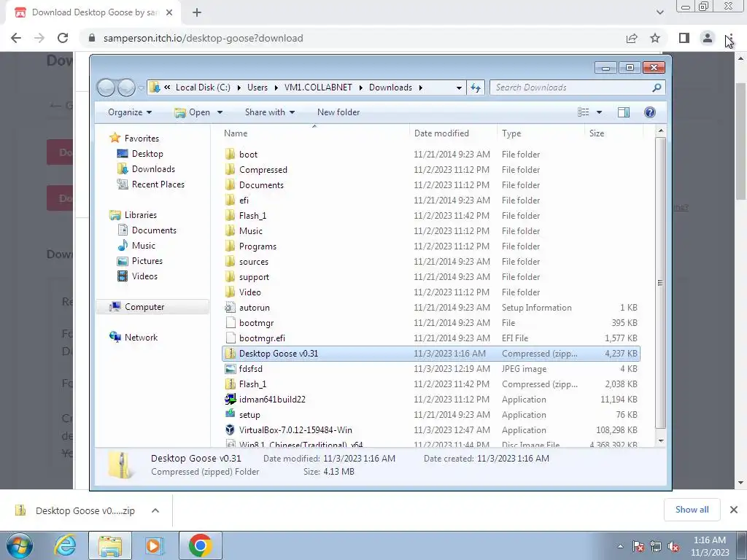This screenshot has height=560, width=747.
Task: Switch to Chrome in taskbar
Action: pyautogui.click(x=200, y=545)
